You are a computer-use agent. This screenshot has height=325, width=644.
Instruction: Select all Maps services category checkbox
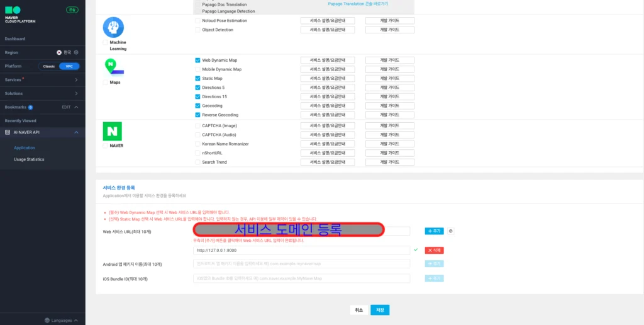106,83
